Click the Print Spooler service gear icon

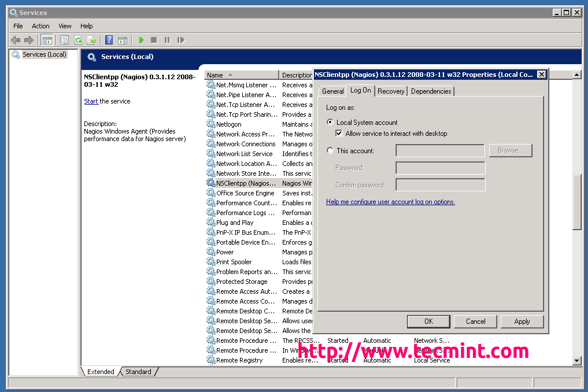(x=210, y=262)
